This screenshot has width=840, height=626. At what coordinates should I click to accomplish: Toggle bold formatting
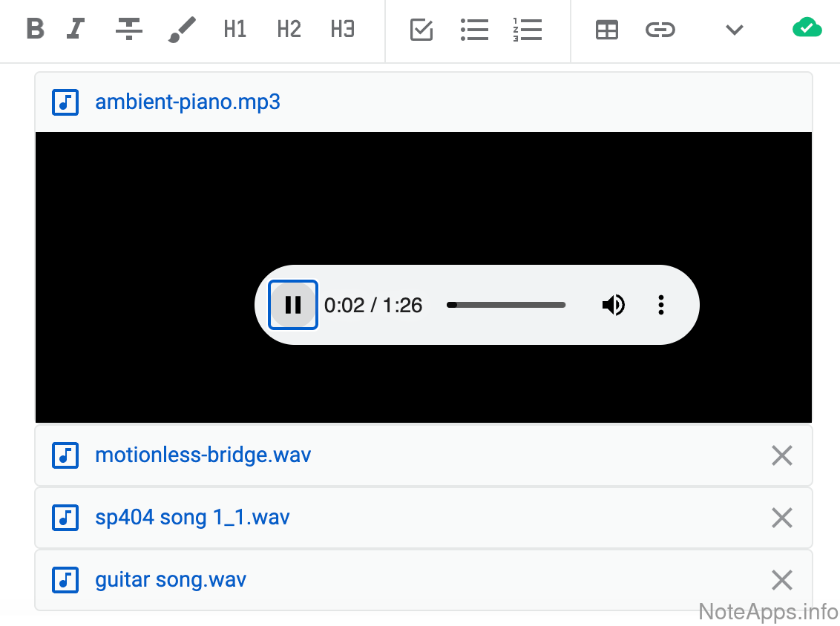point(35,30)
